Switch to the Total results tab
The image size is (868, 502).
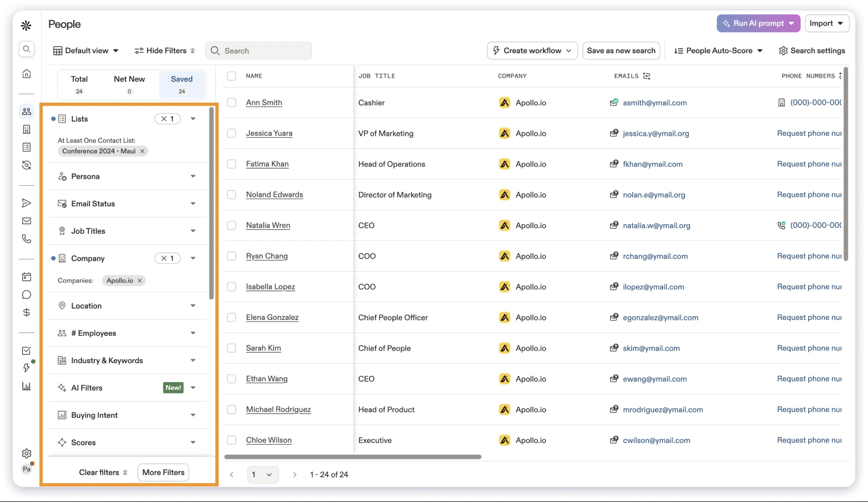(79, 84)
